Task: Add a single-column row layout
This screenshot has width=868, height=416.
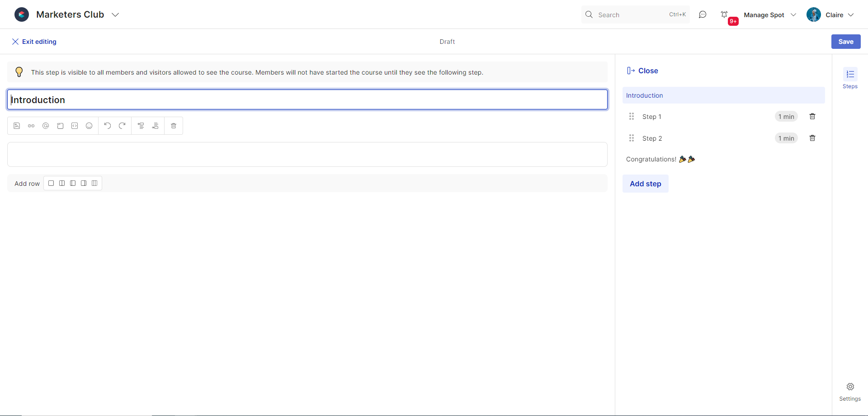Action: coord(51,183)
